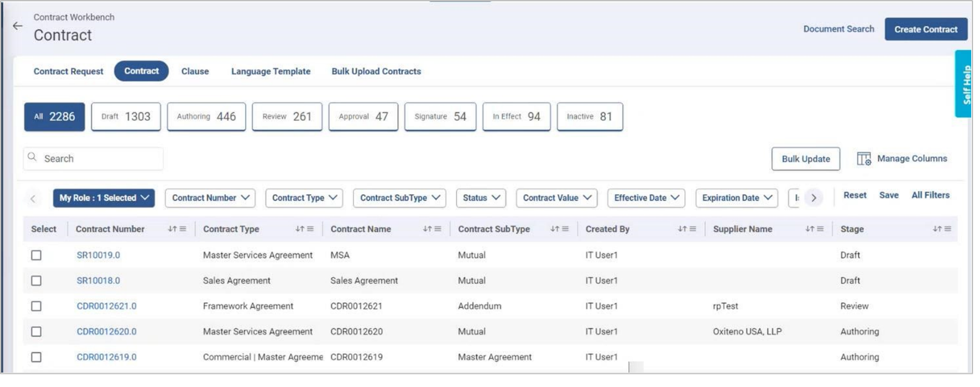This screenshot has width=980, height=387.
Task: Sort by Contract Name using sort arrows
Action: [x=427, y=229]
